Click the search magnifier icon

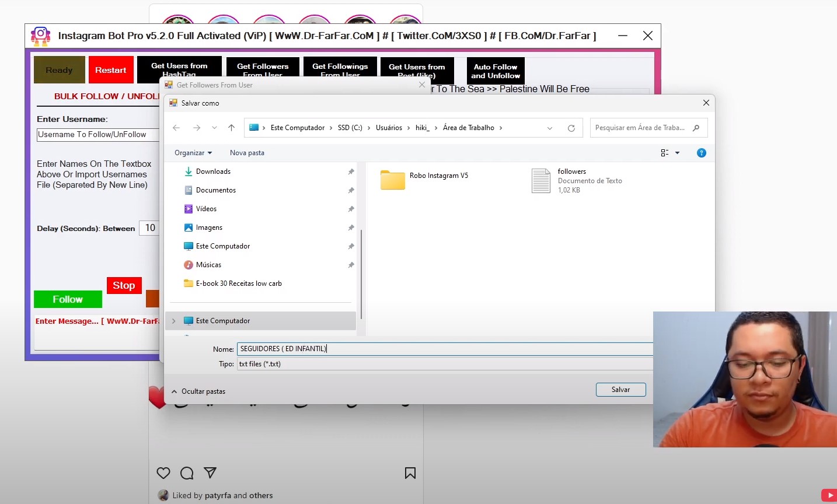coord(696,128)
